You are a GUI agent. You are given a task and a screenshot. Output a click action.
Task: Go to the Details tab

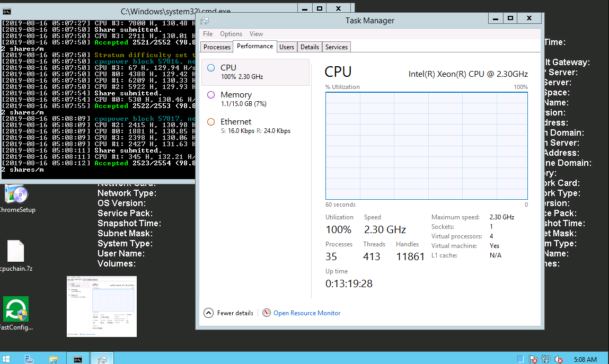pyautogui.click(x=310, y=47)
